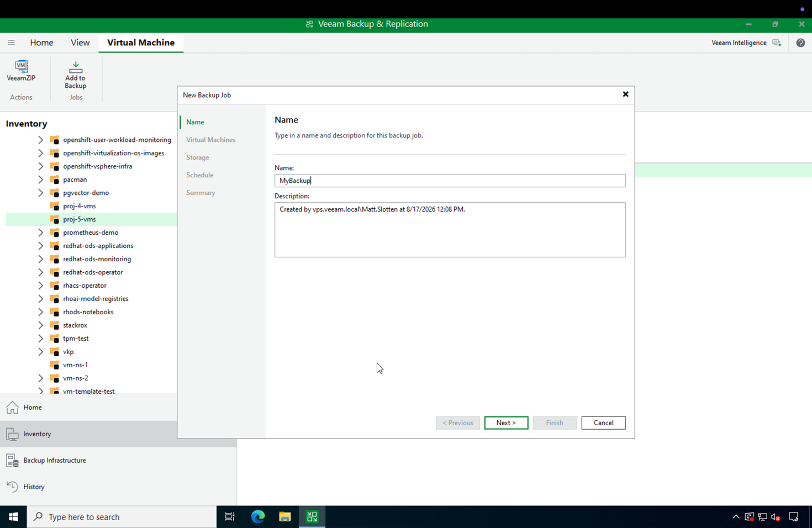The height and width of the screenshot is (528, 812).
Task: Click the Backup Infrastructure pane icon
Action: [x=12, y=461]
